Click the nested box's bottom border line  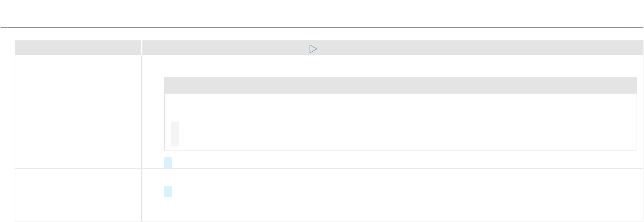click(x=400, y=150)
